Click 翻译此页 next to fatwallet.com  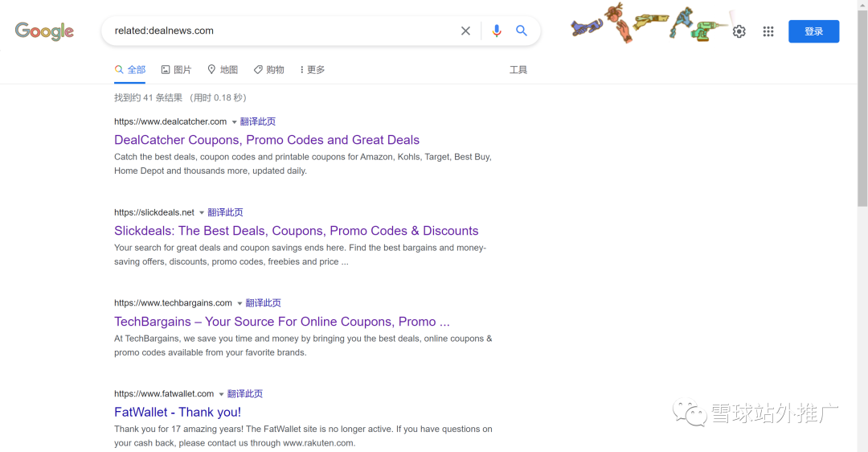tap(245, 394)
